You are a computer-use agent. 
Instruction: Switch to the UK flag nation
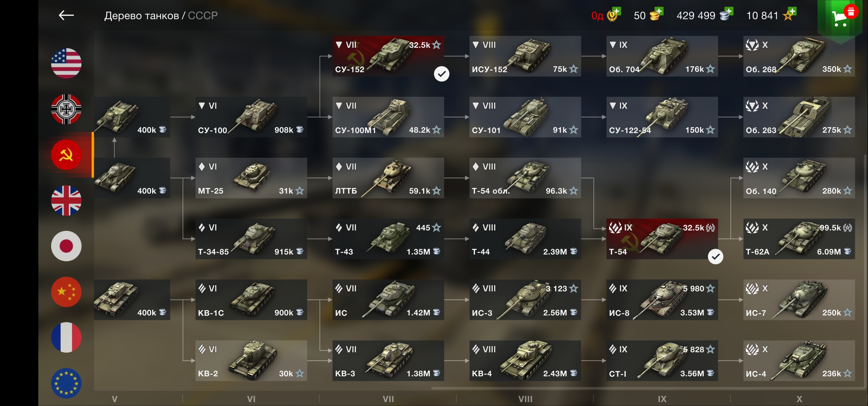pyautogui.click(x=66, y=200)
